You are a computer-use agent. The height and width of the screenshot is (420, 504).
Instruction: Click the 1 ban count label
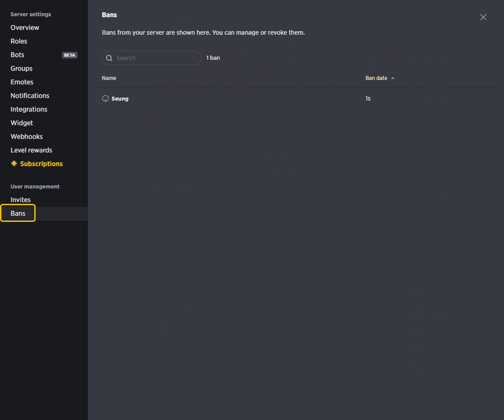pyautogui.click(x=213, y=58)
